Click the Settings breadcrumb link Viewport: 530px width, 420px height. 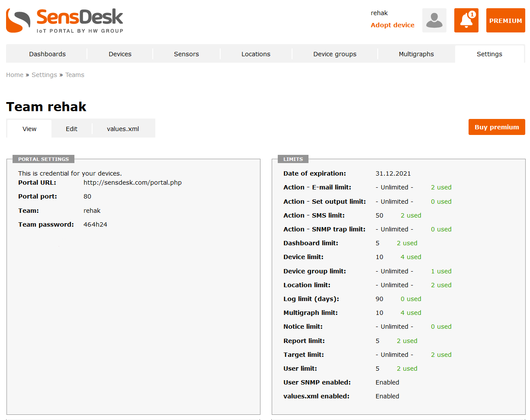(x=44, y=75)
